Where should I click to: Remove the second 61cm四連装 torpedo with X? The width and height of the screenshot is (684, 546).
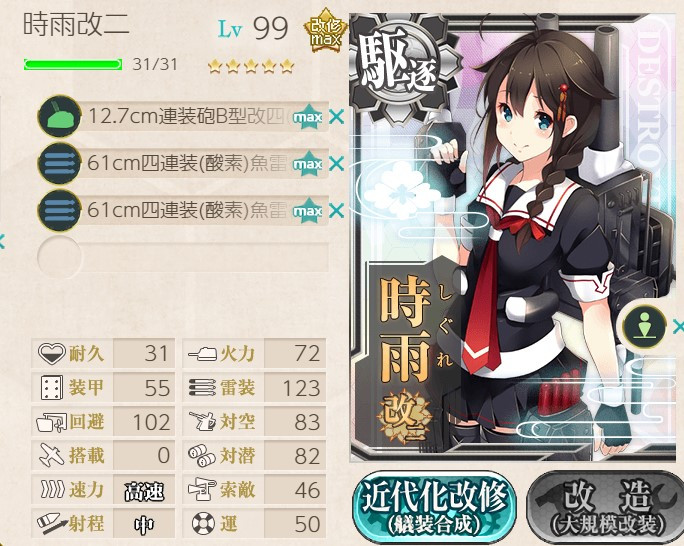tap(336, 211)
